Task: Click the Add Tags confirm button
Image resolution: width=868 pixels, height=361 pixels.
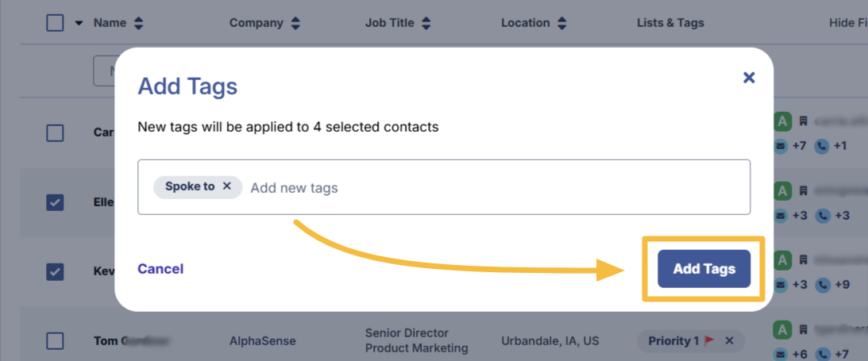Action: 704,269
